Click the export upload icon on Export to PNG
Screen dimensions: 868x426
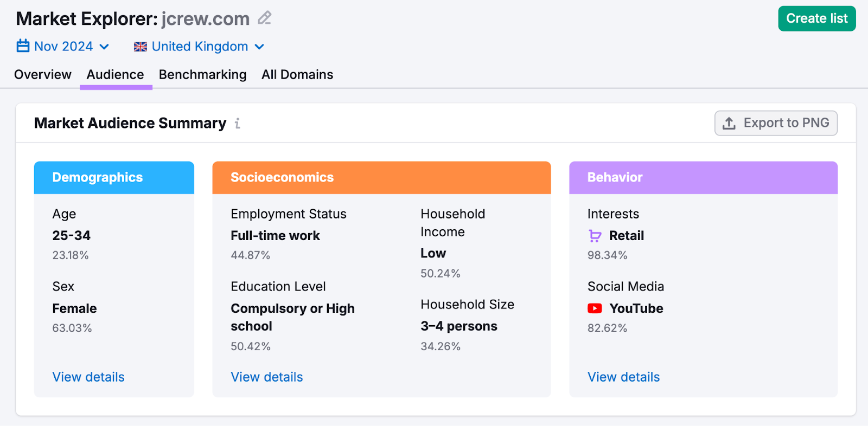pyautogui.click(x=728, y=123)
